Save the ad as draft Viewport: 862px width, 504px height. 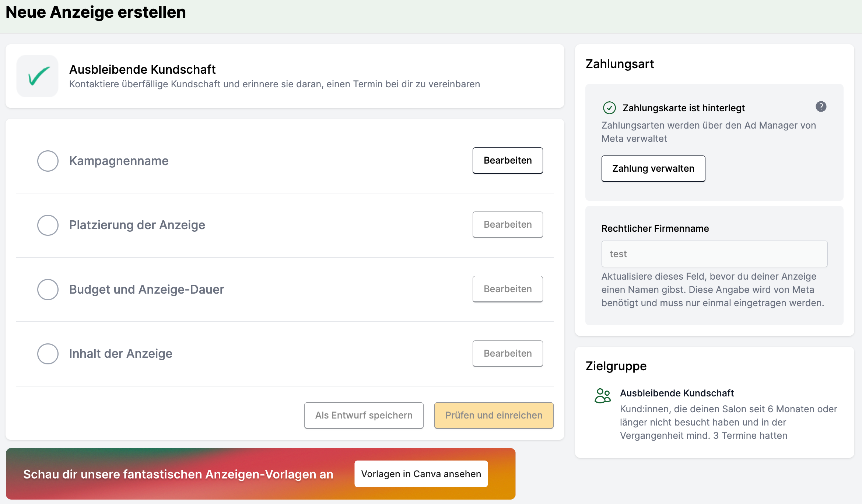364,415
